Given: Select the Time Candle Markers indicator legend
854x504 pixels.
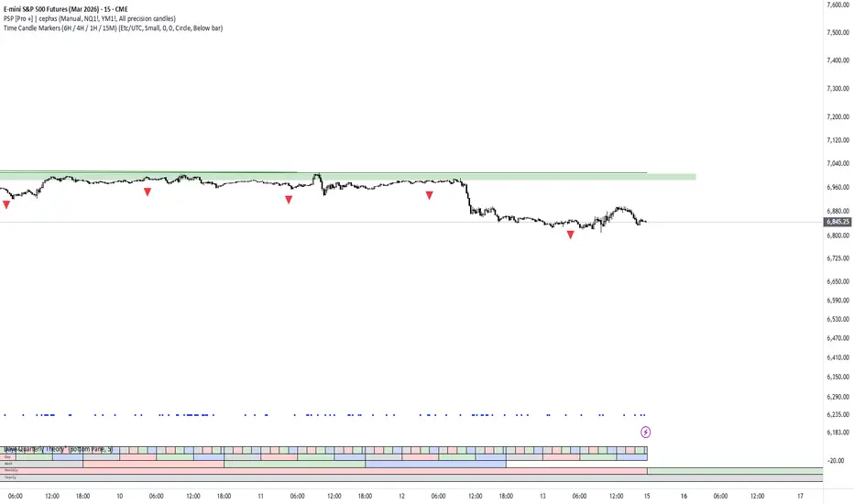Looking at the screenshot, I should 113,27.
